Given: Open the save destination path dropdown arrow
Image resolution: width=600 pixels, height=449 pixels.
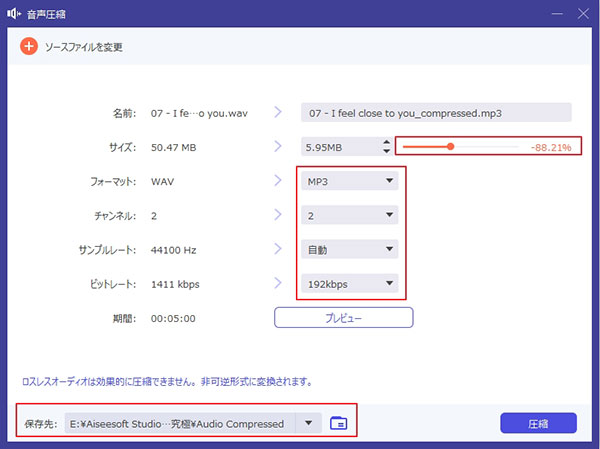Looking at the screenshot, I should coord(308,423).
